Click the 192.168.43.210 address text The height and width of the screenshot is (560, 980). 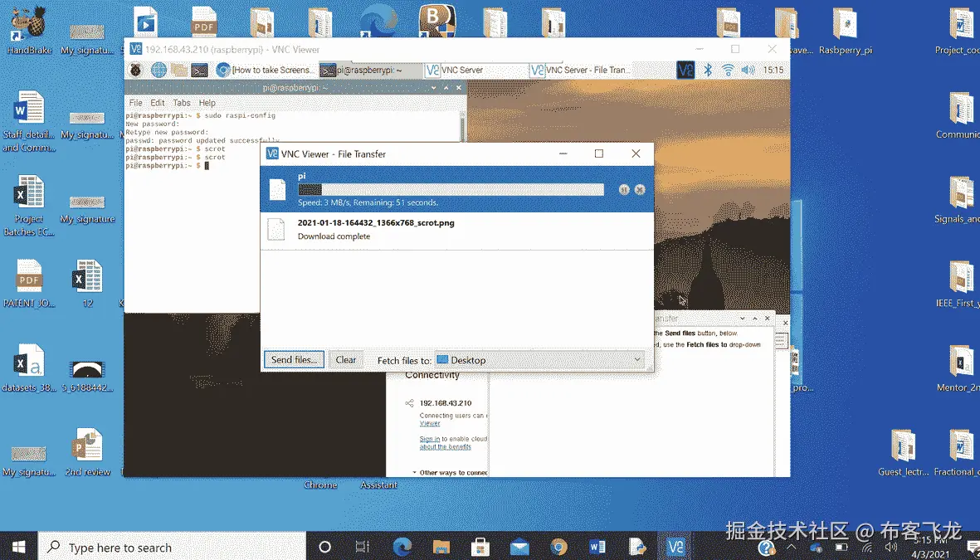click(x=445, y=403)
